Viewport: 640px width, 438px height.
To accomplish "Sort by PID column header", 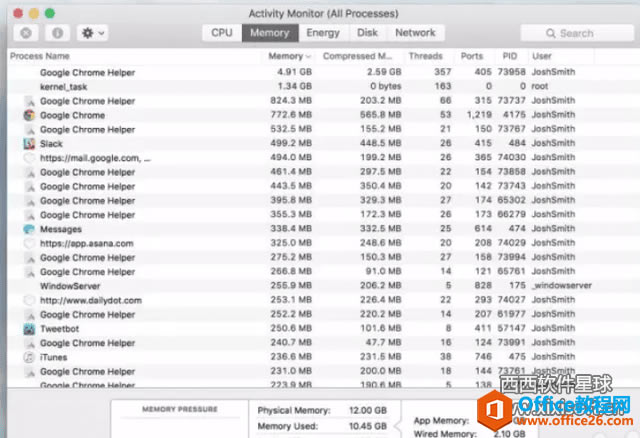I will point(510,56).
